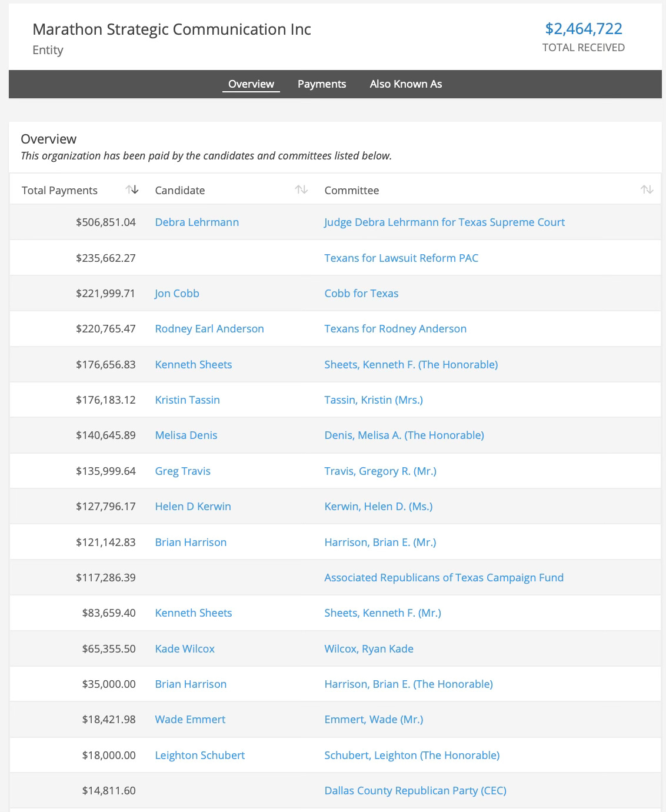The image size is (666, 812).
Task: Open Debra Lehrmann candidate link
Action: click(x=197, y=222)
